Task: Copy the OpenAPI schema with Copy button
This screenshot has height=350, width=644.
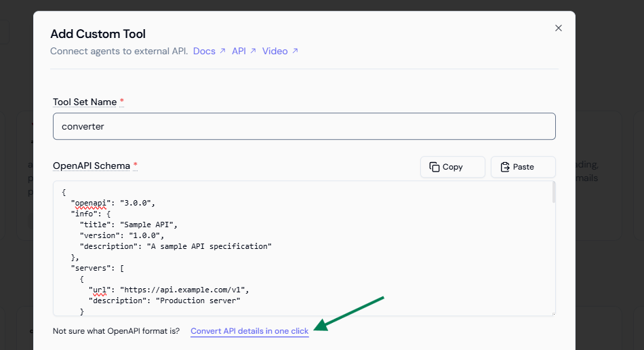Action: pos(452,167)
